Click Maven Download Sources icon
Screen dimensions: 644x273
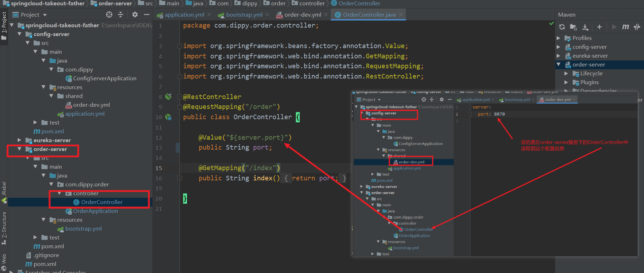585,27
